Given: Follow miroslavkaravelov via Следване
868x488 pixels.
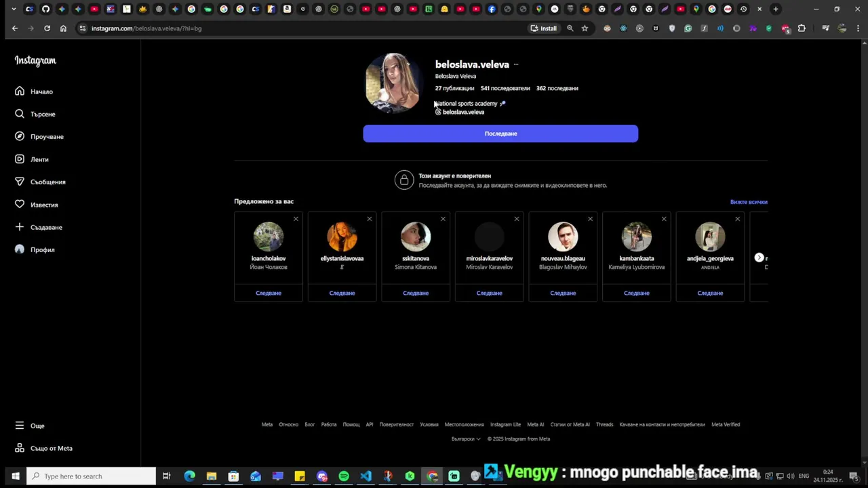Looking at the screenshot, I should click(x=489, y=293).
